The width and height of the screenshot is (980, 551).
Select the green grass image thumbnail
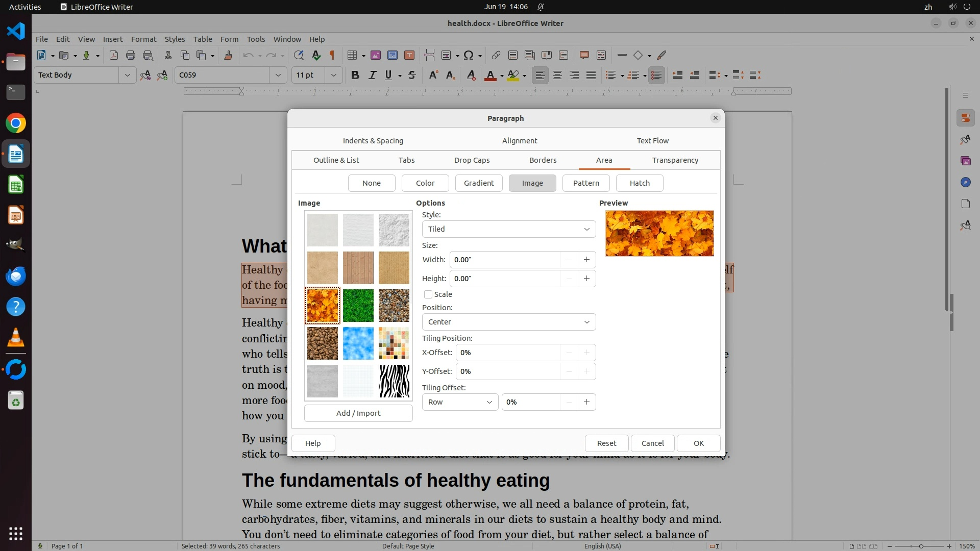click(x=358, y=306)
